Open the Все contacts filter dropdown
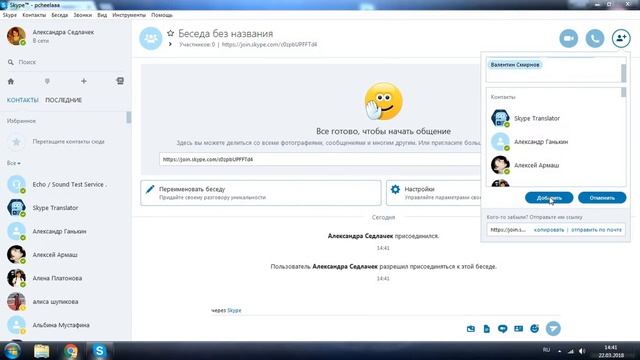Image resolution: width=640 pixels, height=360 pixels. pyautogui.click(x=13, y=163)
